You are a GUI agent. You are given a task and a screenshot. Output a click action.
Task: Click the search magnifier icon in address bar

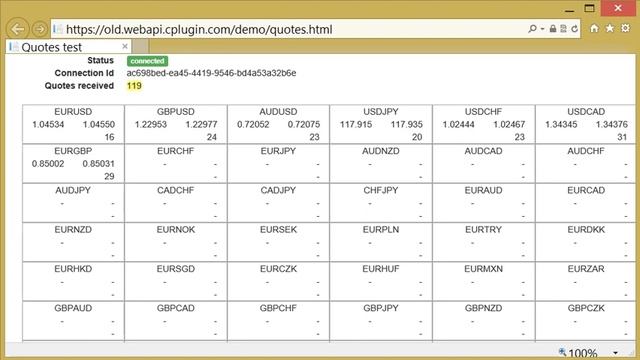[x=532, y=29]
